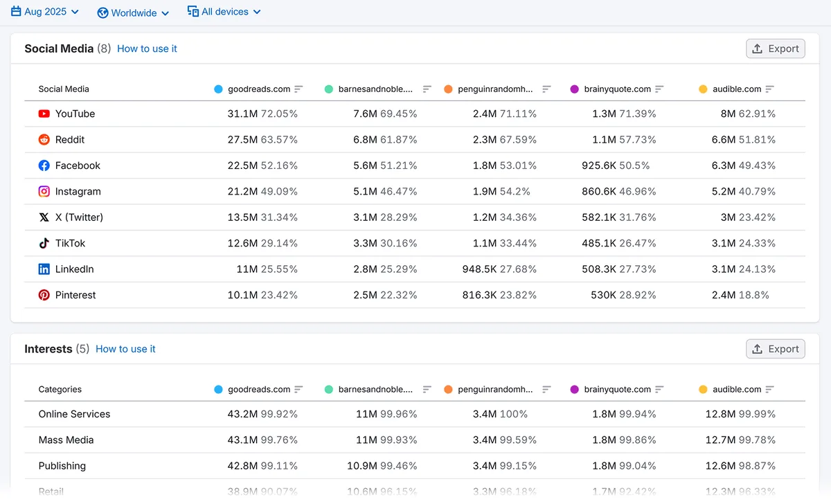Open the Aug 2025 date dropdown
The image size is (831, 504).
point(45,12)
